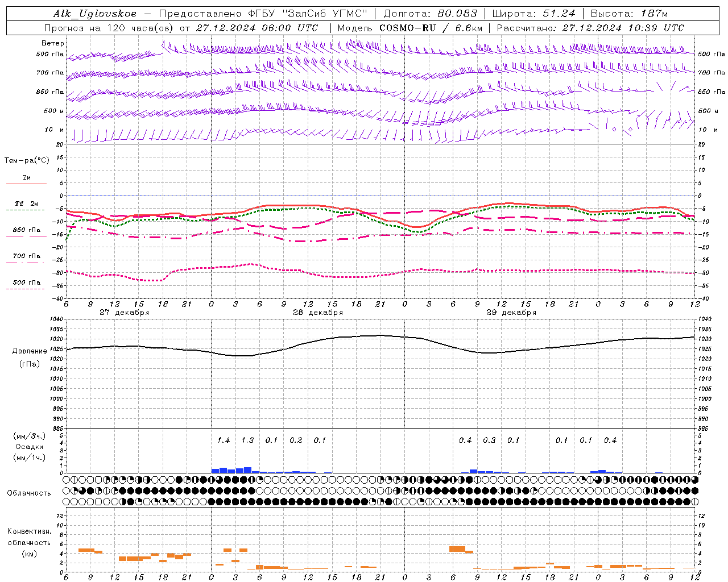Viewport: 728px width, 582px height.
Task: Click the '10 м' wind level label
Action: 55,130
